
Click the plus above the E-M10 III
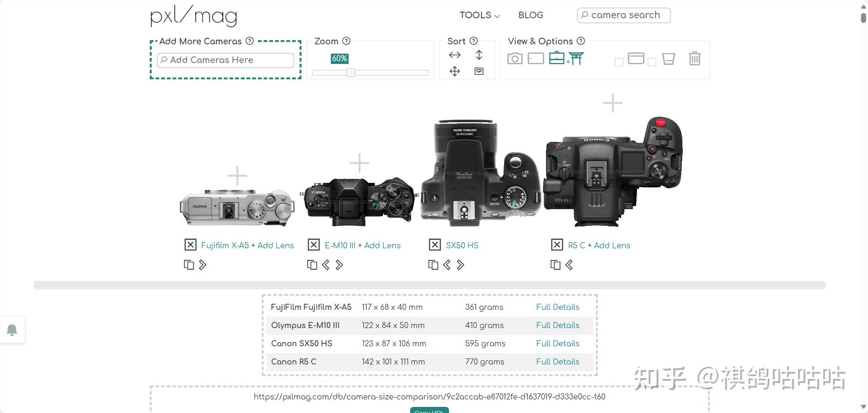359,163
